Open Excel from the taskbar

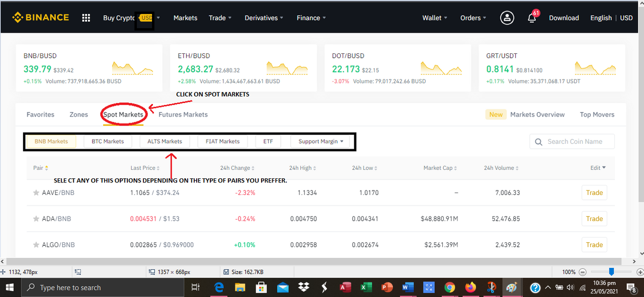click(366, 287)
